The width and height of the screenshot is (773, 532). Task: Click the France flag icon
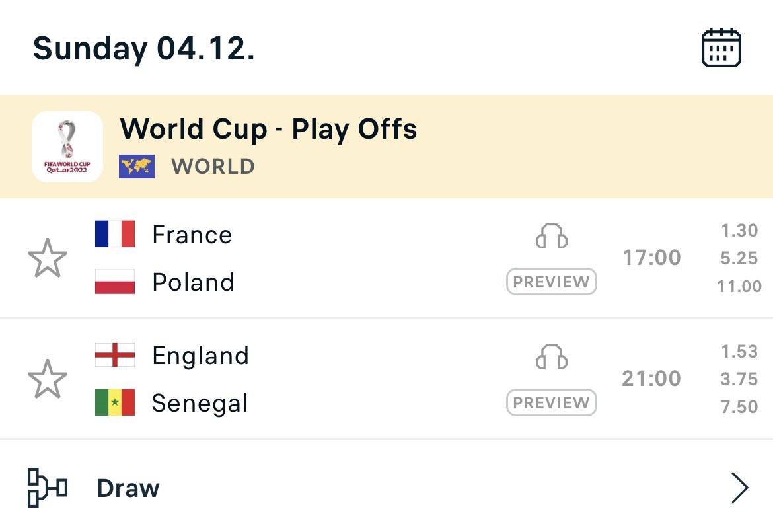coord(115,234)
